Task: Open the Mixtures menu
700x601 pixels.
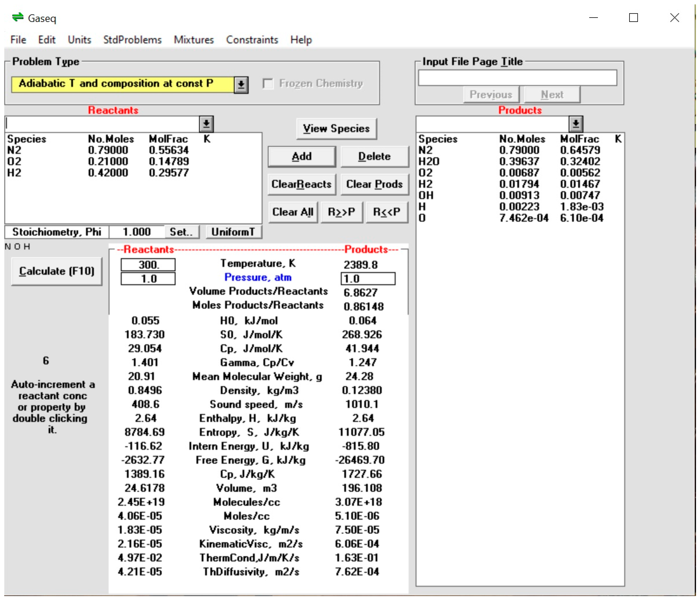Action: [x=194, y=40]
